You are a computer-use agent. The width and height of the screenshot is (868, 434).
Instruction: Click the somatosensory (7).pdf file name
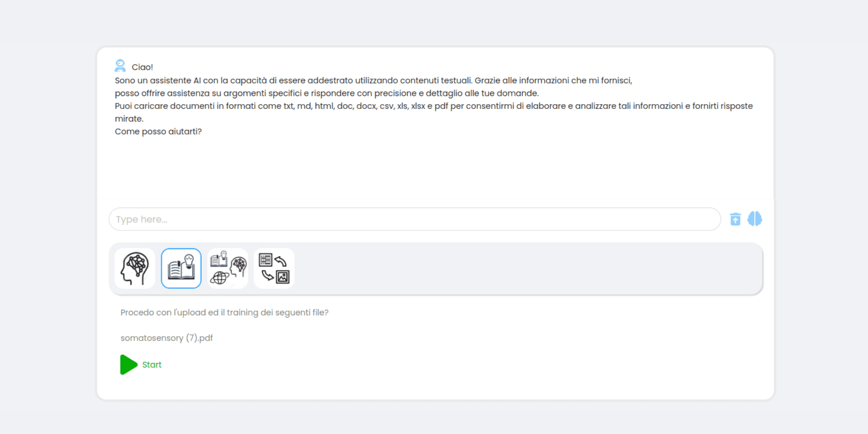coord(166,338)
